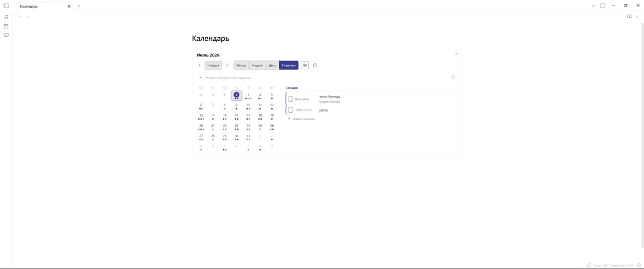Go to previous month chevron
Screen dimensions: 644x269
pos(199,65)
